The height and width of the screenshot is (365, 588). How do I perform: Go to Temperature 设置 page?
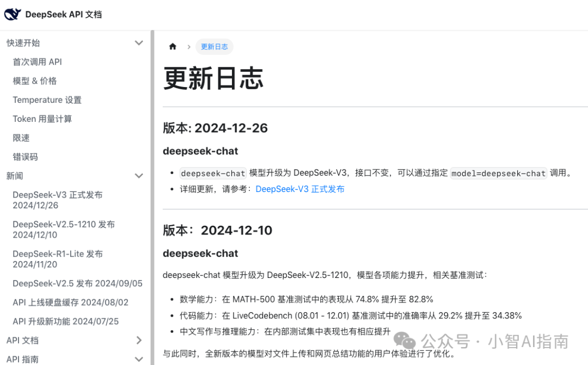pos(47,100)
